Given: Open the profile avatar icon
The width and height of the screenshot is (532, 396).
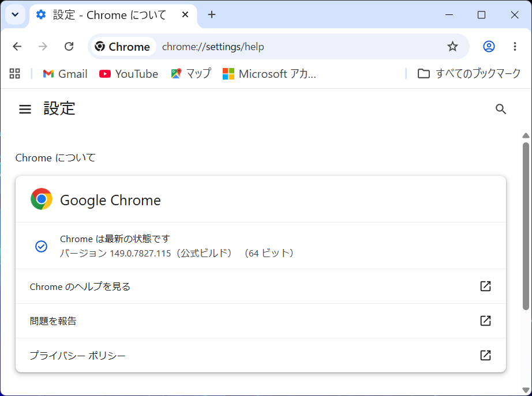Looking at the screenshot, I should [489, 47].
